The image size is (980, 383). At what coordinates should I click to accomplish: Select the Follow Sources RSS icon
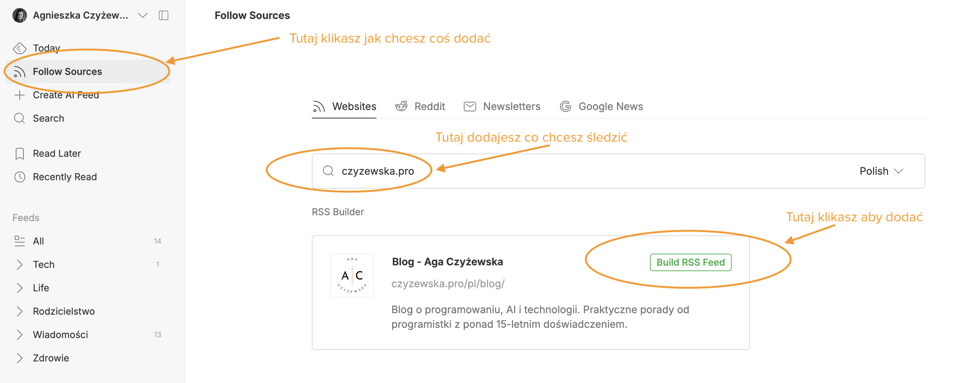click(19, 71)
